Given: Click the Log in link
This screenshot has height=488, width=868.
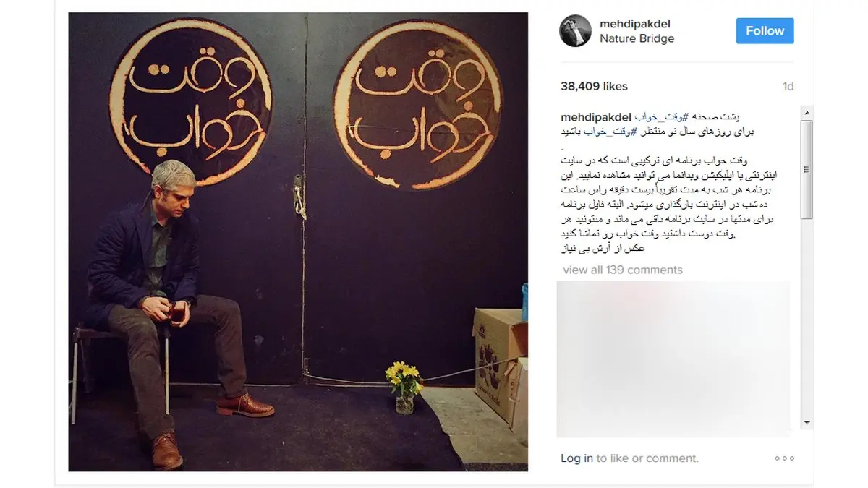Looking at the screenshot, I should tap(576, 458).
